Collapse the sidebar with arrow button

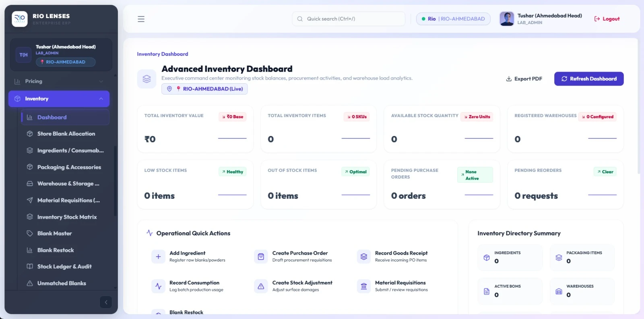pos(106,302)
